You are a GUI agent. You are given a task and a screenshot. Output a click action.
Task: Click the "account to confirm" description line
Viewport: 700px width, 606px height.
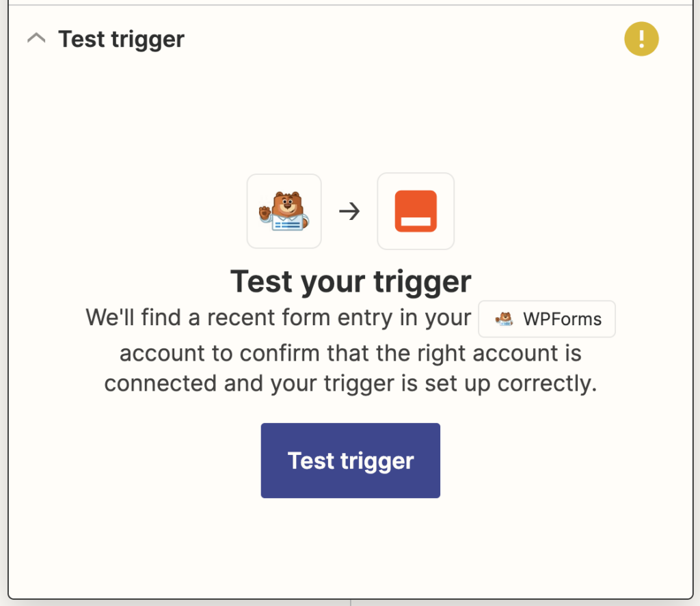point(351,353)
